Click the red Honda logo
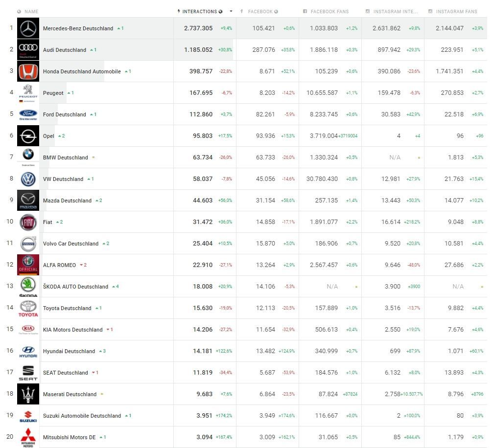The image size is (495, 448). [x=28, y=71]
